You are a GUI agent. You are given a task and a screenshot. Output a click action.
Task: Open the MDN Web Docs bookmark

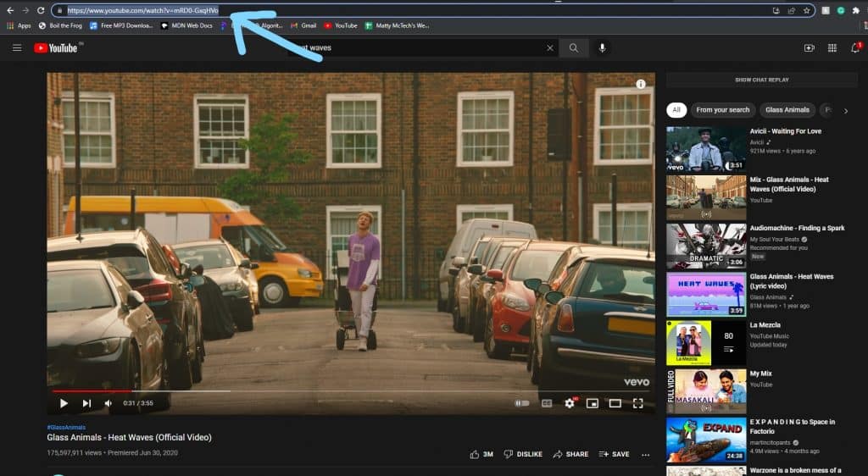(x=186, y=25)
